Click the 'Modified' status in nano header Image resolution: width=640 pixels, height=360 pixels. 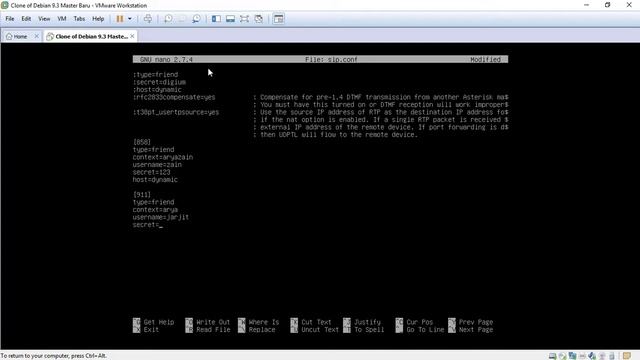click(x=485, y=60)
